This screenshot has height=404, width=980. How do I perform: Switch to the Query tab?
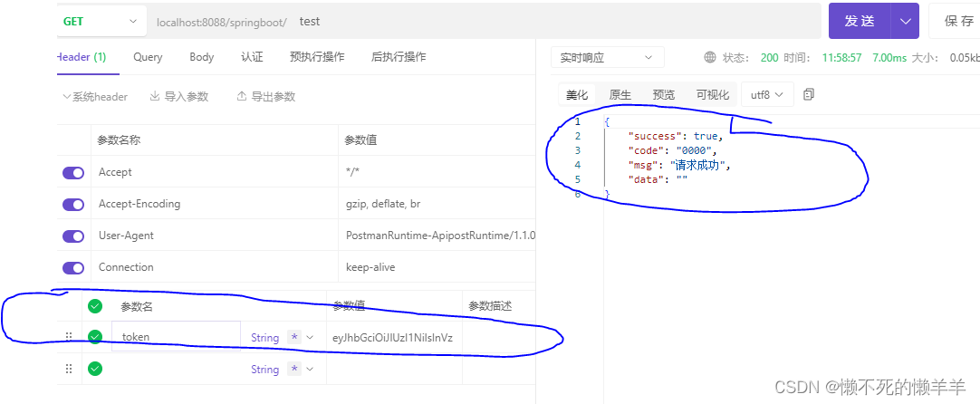click(148, 57)
